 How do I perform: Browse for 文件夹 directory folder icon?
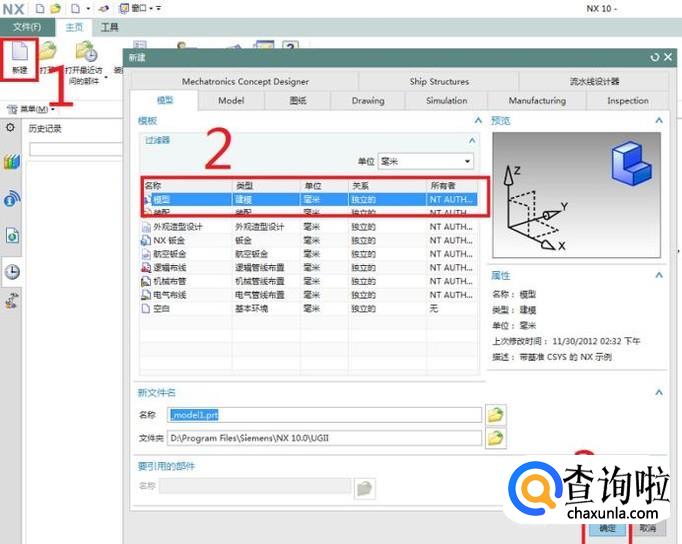(495, 438)
